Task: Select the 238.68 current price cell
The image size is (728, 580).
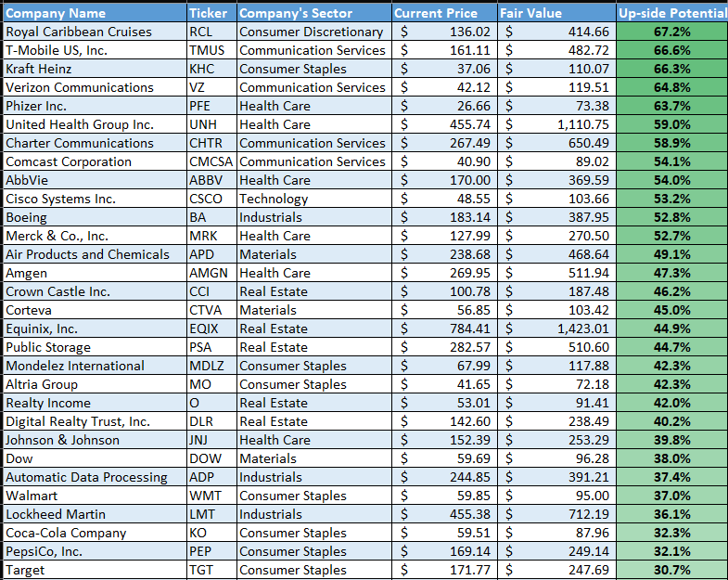Action: [x=444, y=254]
